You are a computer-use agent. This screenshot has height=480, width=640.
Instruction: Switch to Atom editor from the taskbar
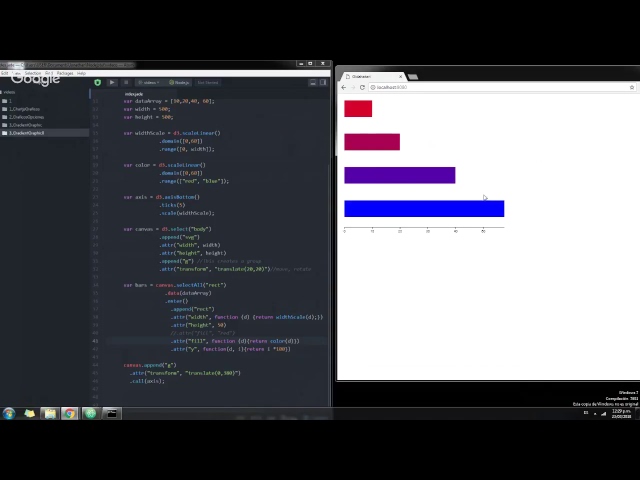coord(91,413)
